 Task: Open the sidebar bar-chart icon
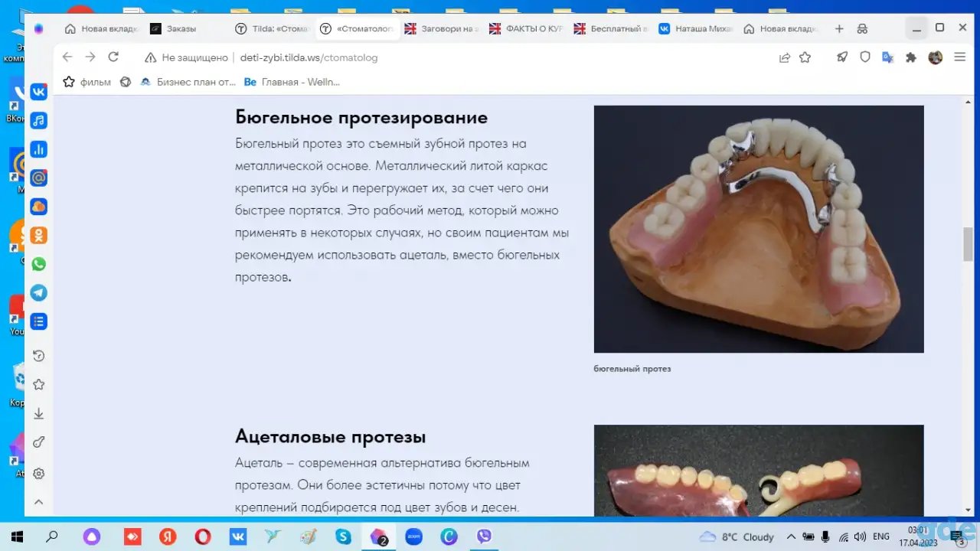click(38, 149)
